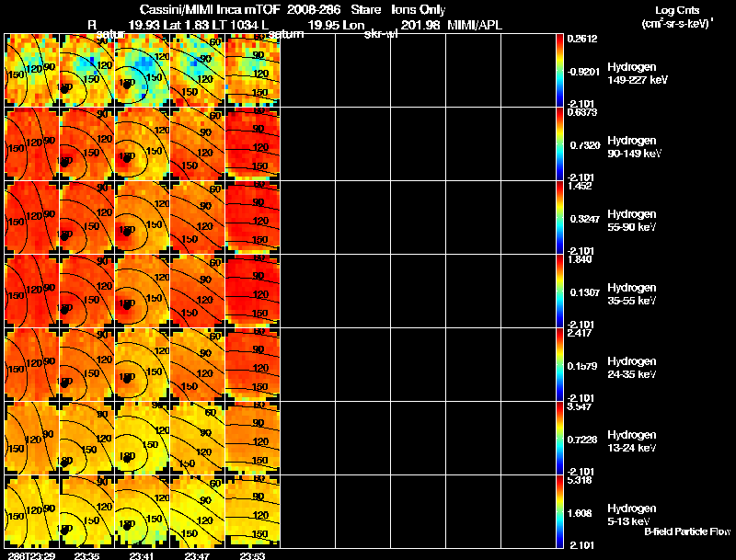Select the '23:47' time label
Image resolution: width=736 pixels, height=560 pixels.
pyautogui.click(x=197, y=555)
